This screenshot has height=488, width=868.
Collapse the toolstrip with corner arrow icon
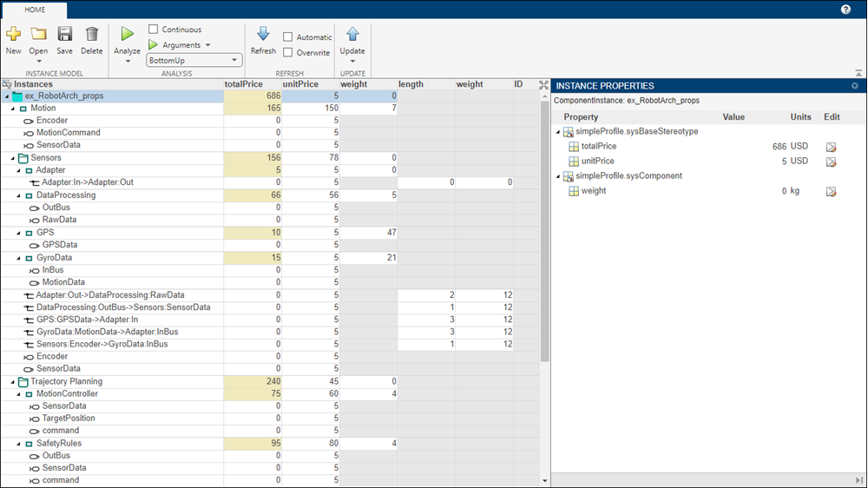click(858, 73)
